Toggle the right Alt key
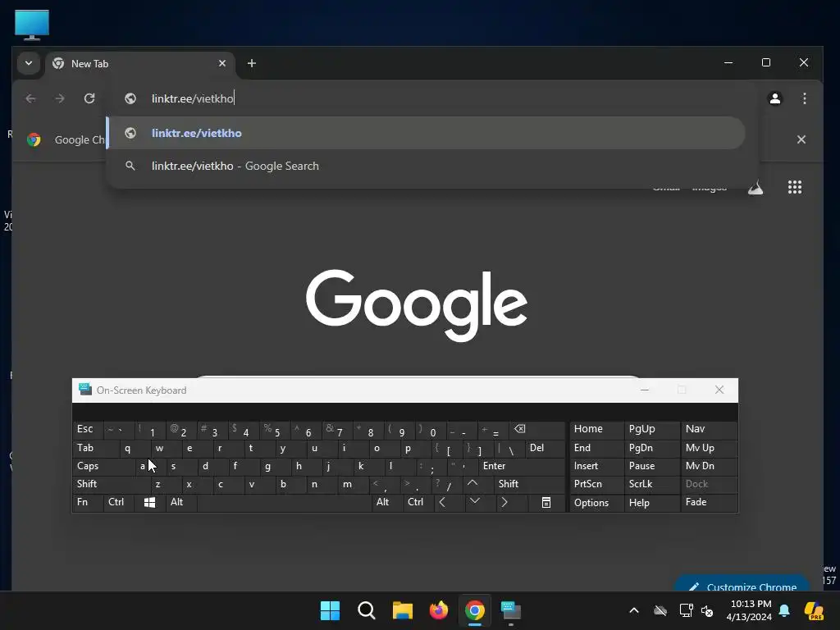Image resolution: width=840 pixels, height=630 pixels. 387,503
